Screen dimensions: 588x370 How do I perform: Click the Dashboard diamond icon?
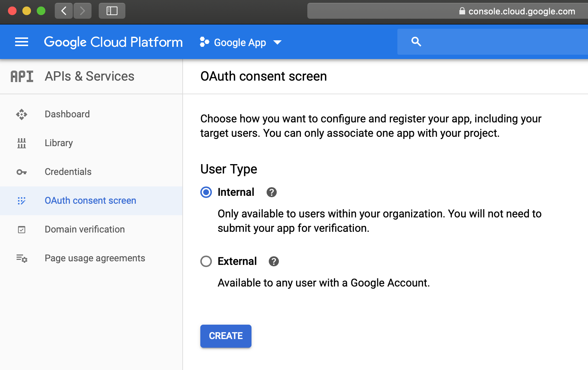click(x=22, y=114)
